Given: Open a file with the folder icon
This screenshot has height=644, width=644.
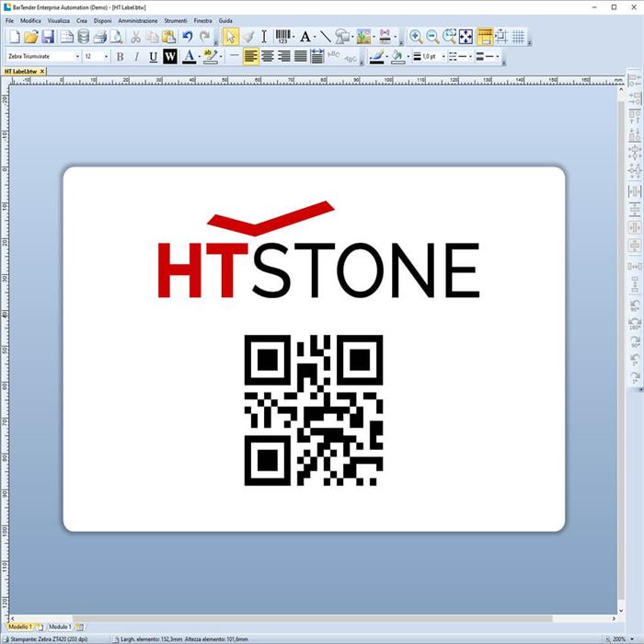Looking at the screenshot, I should (x=30, y=37).
